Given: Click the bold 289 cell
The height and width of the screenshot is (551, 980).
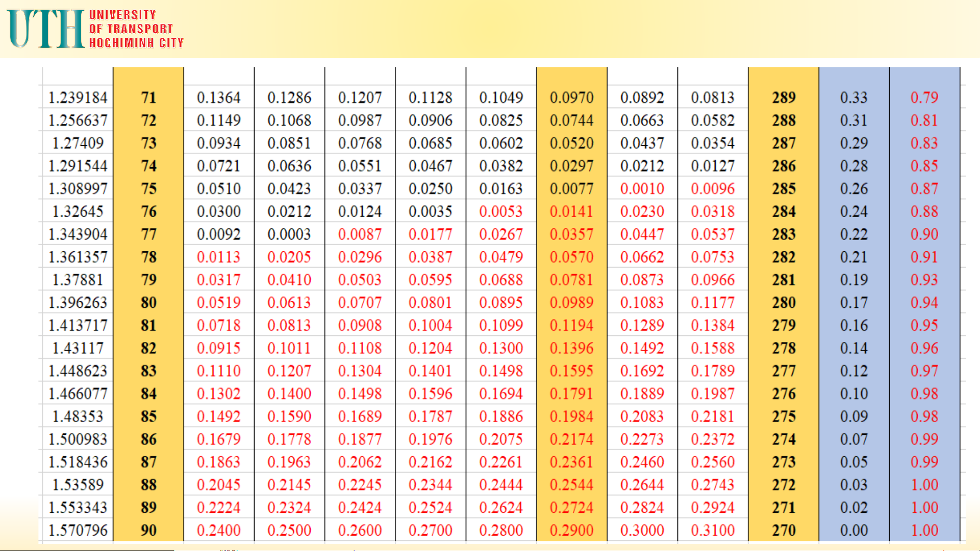Looking at the screenshot, I should (x=784, y=97).
